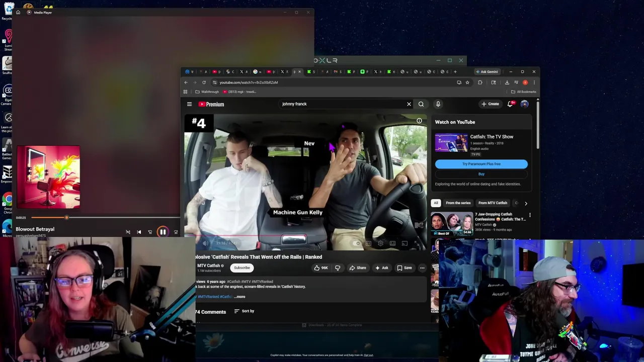Viewport: 644px width, 362px height.
Task: Open a new Chrome tab
Action: point(455,71)
